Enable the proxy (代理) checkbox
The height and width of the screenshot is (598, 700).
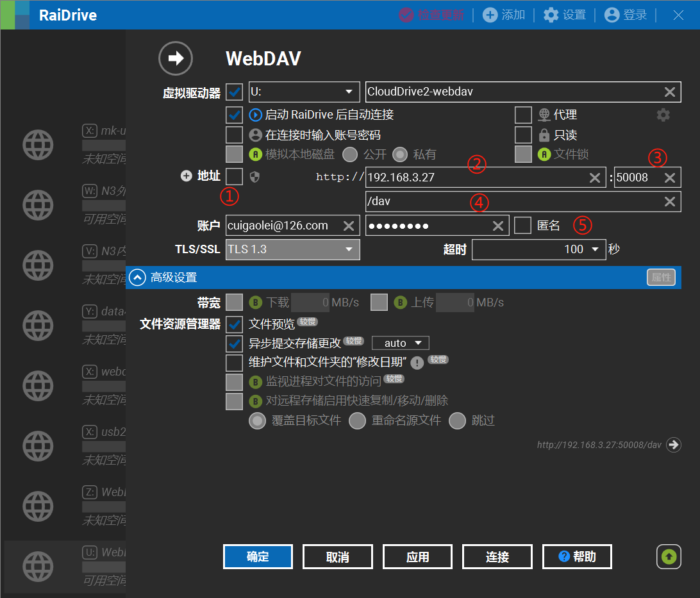[x=523, y=115]
